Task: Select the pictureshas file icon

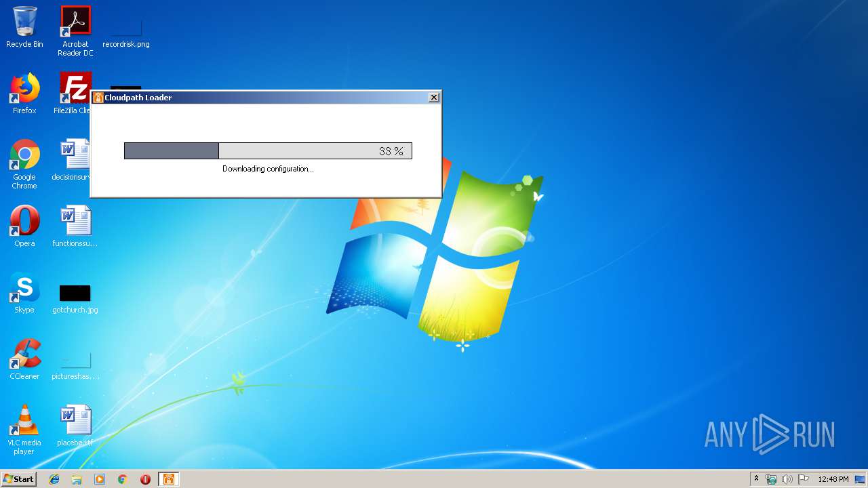Action: point(75,365)
